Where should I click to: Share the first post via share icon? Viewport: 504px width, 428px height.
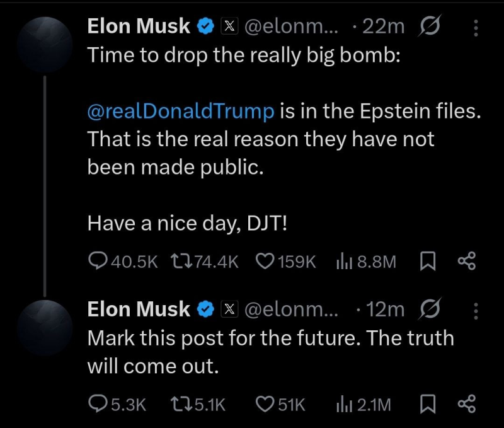(x=466, y=262)
